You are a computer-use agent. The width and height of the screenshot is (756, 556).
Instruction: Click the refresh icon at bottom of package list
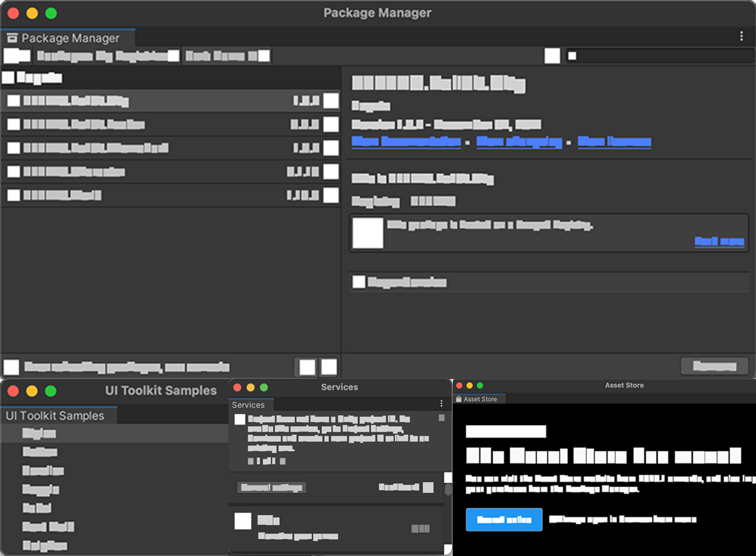[x=328, y=366]
